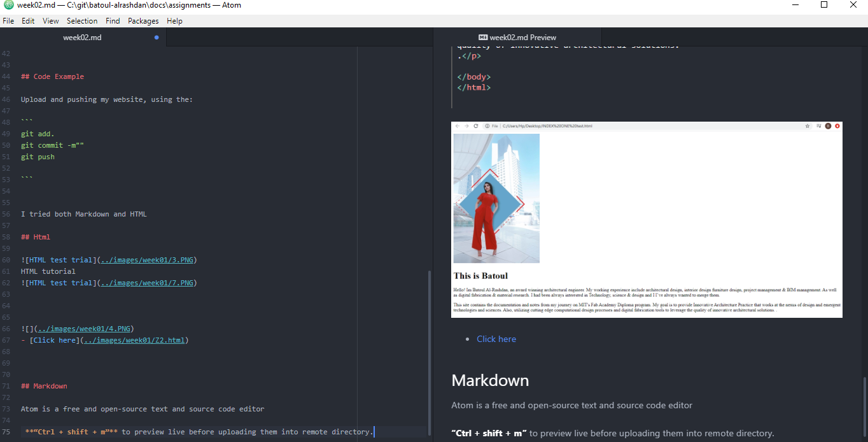Open the Selection menu

(82, 21)
